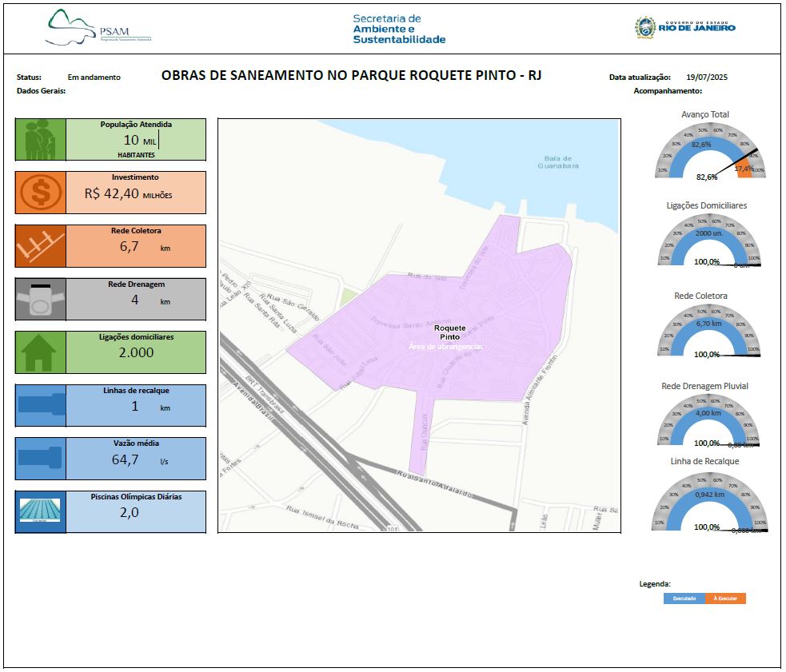Click the Rede Drenagem drain icon
The height and width of the screenshot is (672, 786).
click(x=40, y=300)
